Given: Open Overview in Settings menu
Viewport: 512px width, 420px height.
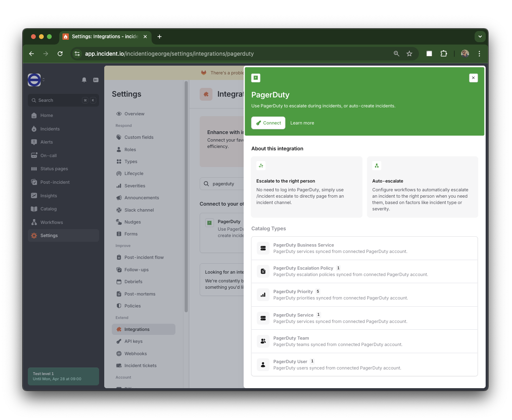Looking at the screenshot, I should click(x=144, y=114).
